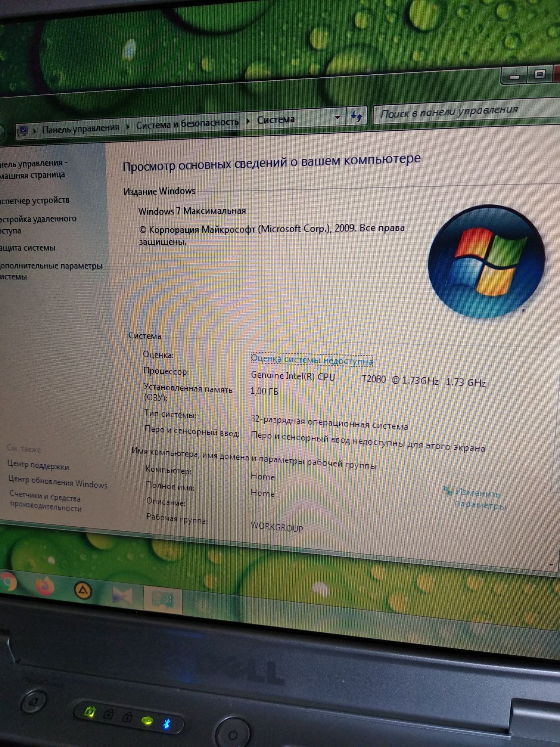
Task: Maximize the System window
Action: (x=539, y=74)
